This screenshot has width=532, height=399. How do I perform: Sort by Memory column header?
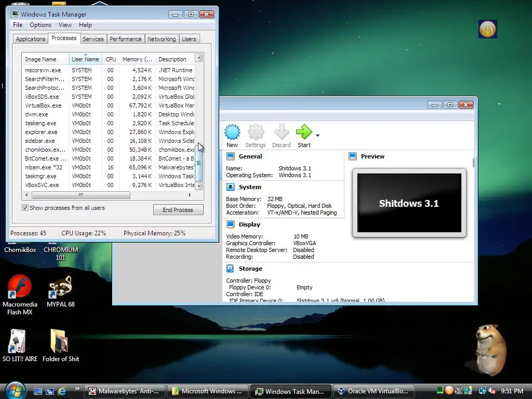(x=137, y=59)
